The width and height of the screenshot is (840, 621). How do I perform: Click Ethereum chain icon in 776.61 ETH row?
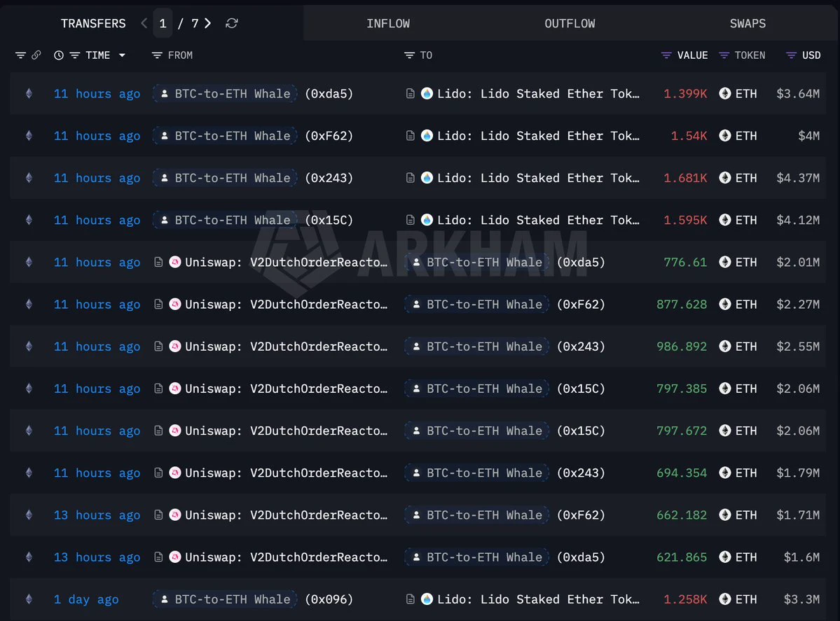29,263
